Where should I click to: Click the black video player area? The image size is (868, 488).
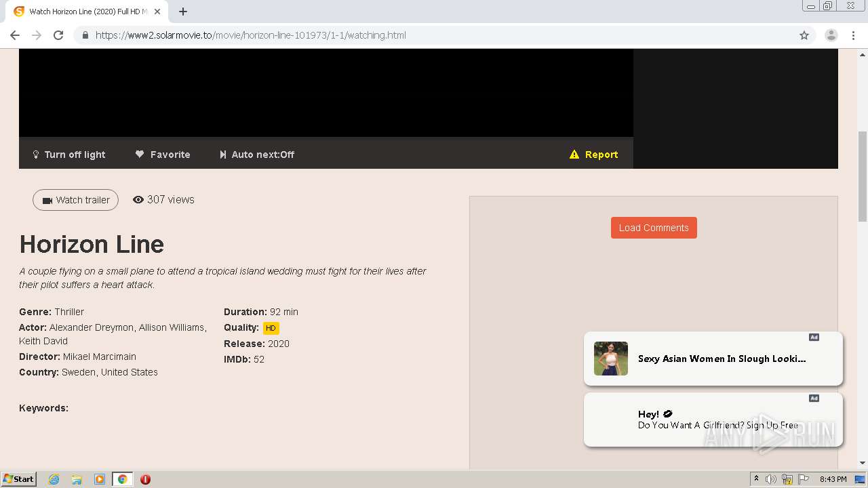tap(326, 93)
